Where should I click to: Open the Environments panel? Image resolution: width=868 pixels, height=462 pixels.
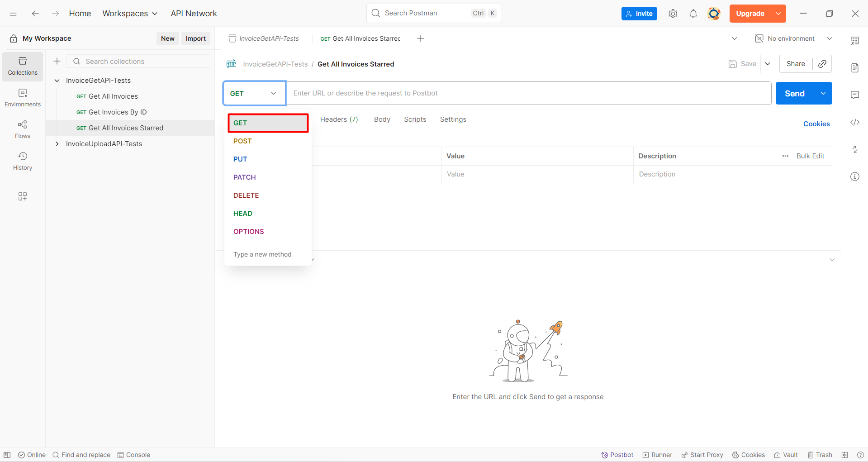[22, 97]
